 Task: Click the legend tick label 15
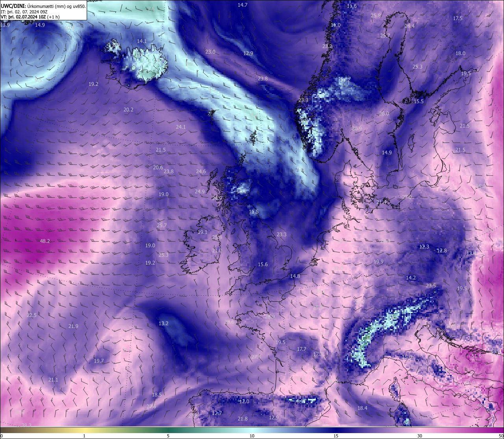tap(336, 436)
